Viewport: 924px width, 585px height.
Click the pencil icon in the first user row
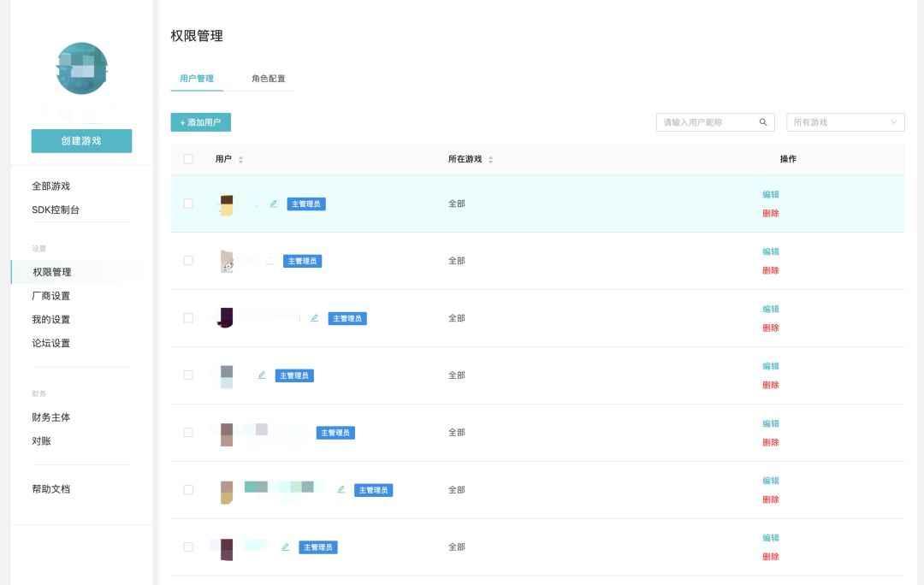pyautogui.click(x=274, y=204)
